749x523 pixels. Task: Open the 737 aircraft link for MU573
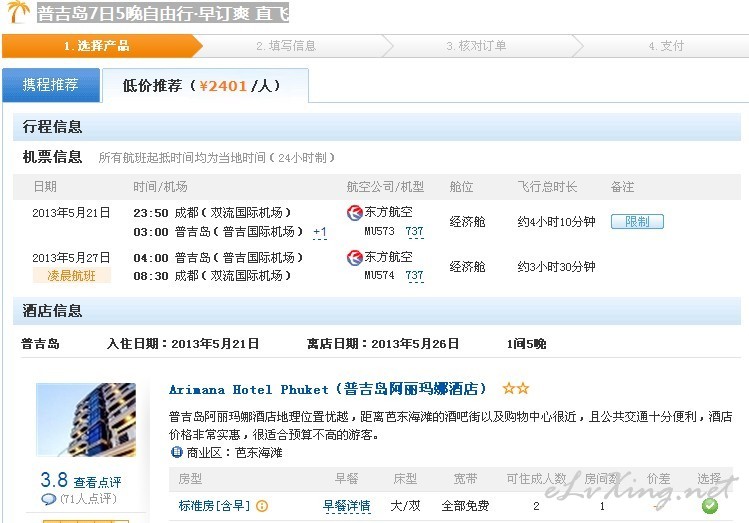pyautogui.click(x=415, y=232)
